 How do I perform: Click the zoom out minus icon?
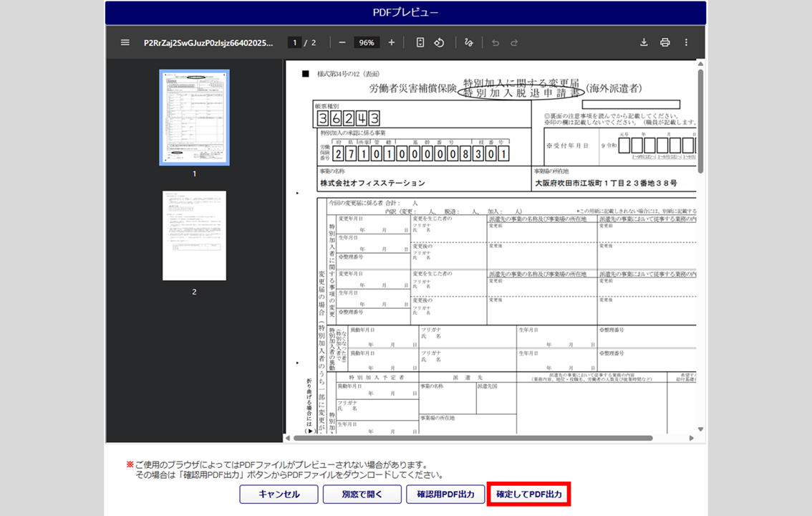(x=342, y=43)
